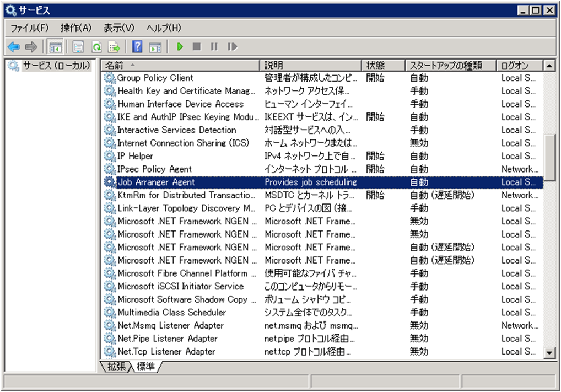Go back using the blue back arrow
The image size is (561, 392).
[12, 47]
